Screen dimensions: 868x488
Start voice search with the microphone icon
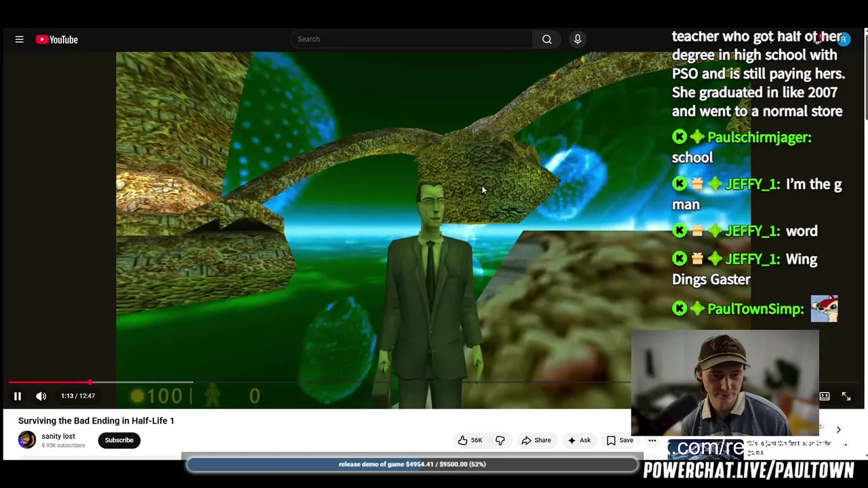coord(578,39)
